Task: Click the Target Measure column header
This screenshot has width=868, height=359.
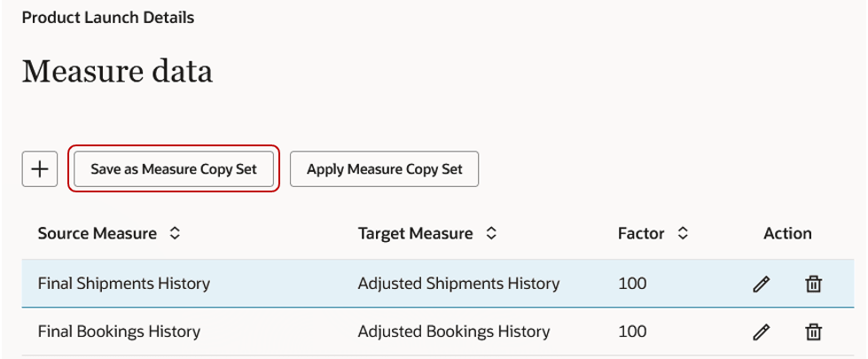Action: [415, 234]
